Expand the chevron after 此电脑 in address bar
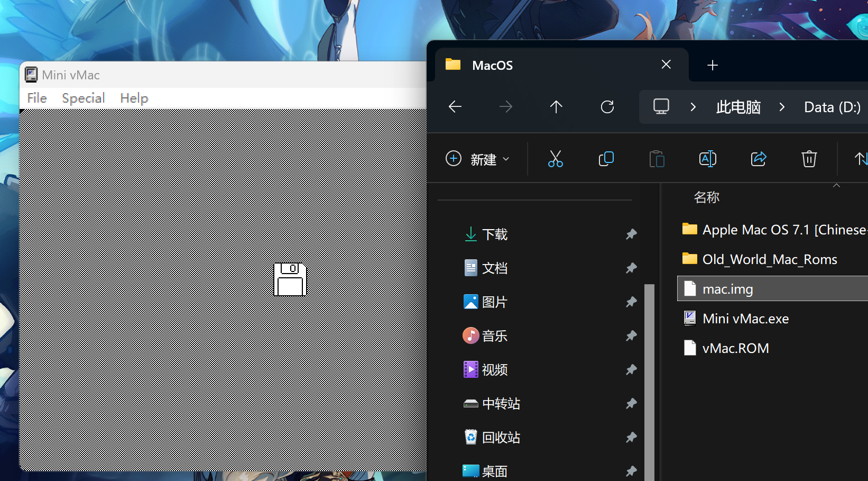The height and width of the screenshot is (481, 868). 782,107
